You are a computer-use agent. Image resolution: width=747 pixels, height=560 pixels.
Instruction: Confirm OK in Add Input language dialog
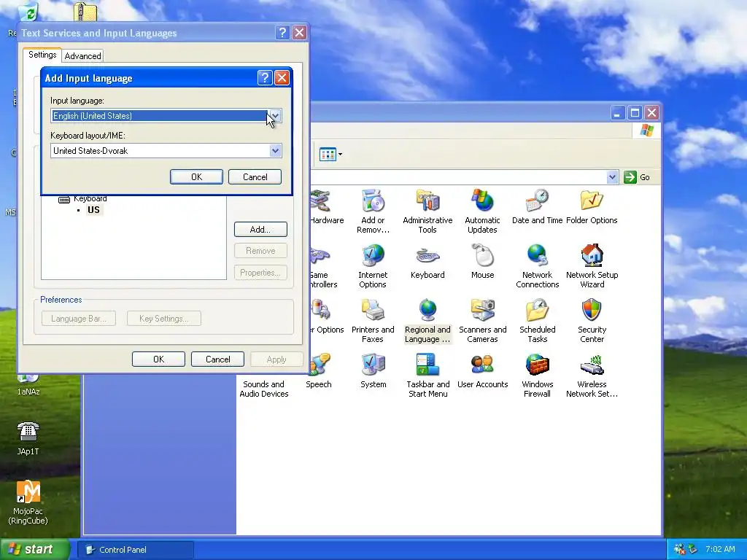196,176
